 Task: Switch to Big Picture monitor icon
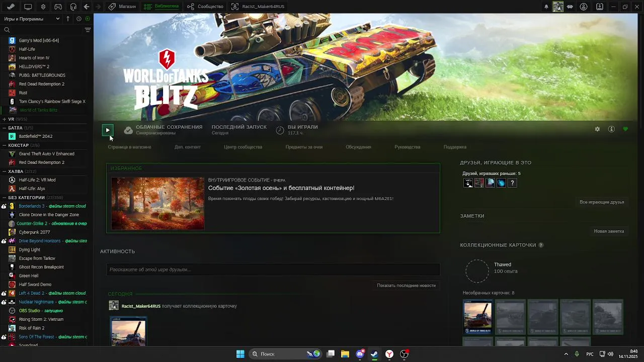[x=28, y=7]
